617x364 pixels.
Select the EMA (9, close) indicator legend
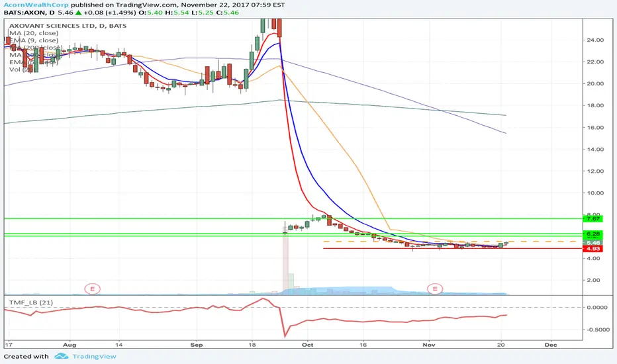34,40
